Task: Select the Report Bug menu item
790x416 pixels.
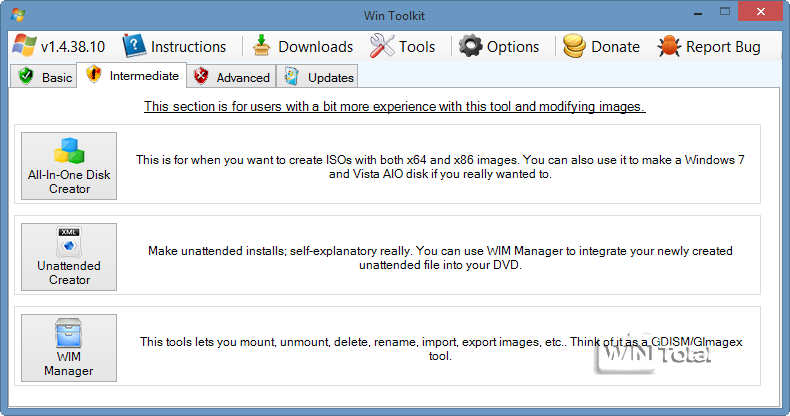Action: click(x=709, y=46)
